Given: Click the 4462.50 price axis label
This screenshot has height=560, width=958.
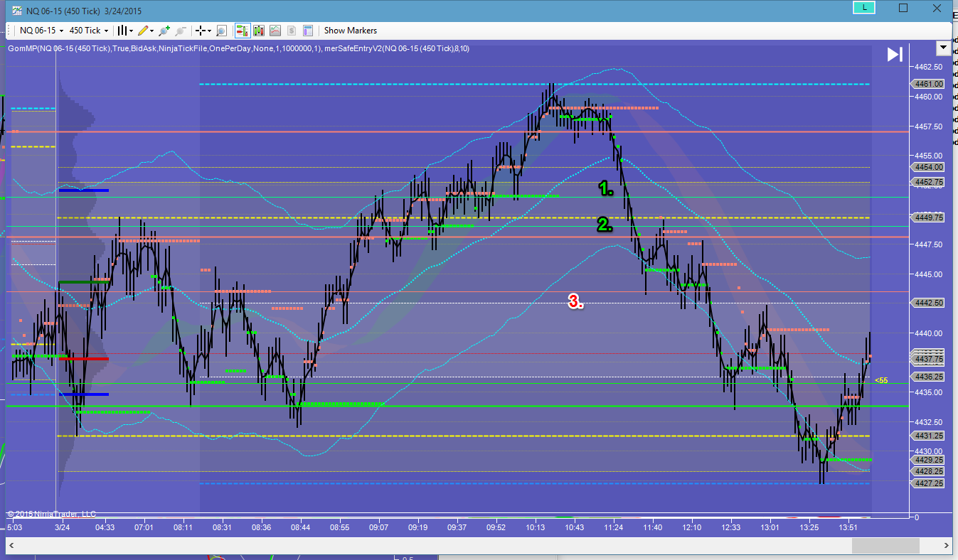Looking at the screenshot, I should click(929, 66).
